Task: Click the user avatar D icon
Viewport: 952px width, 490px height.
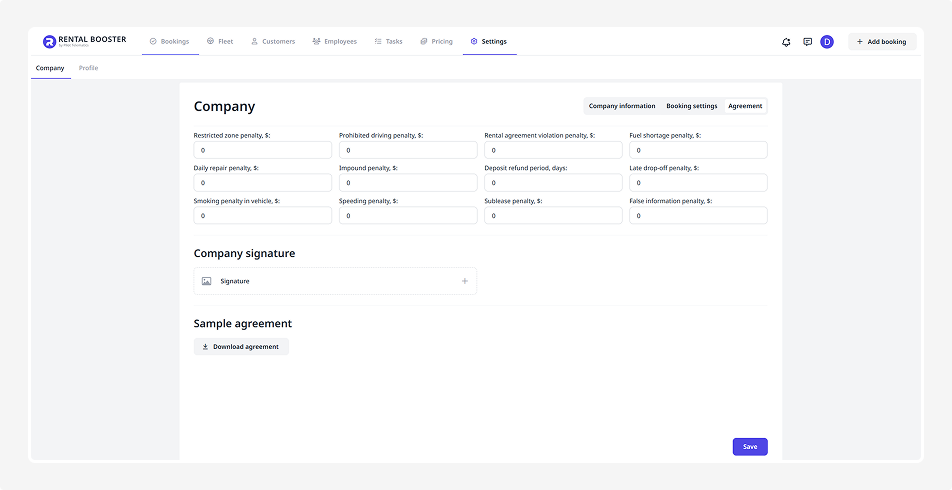Action: [x=827, y=42]
